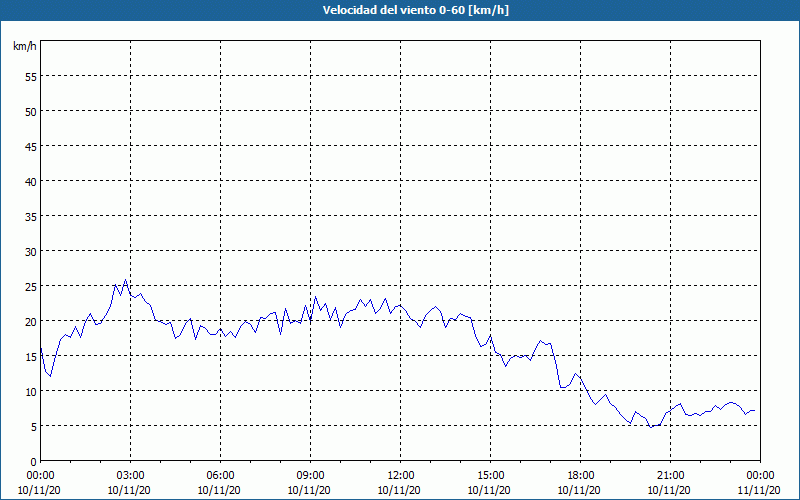
Task: Click the '10/11/20' date under 21:00
Action: pos(669,490)
